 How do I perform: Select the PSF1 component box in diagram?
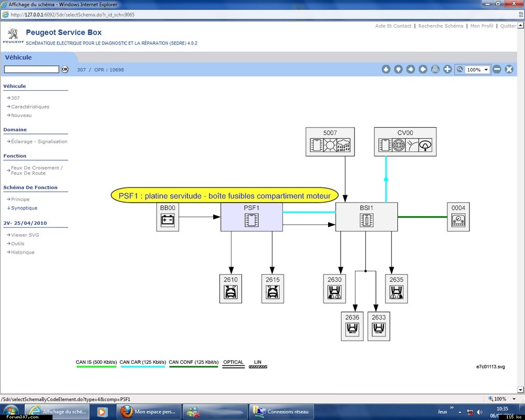click(251, 217)
